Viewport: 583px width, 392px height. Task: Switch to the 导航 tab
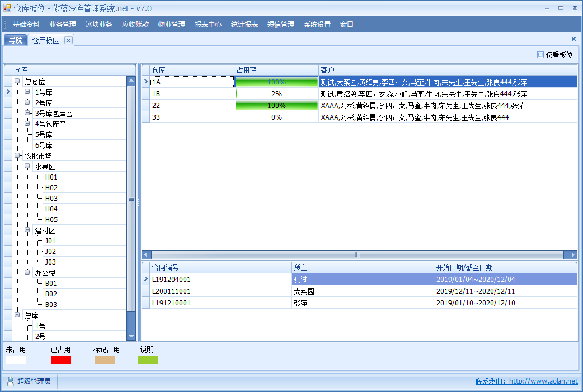point(15,40)
